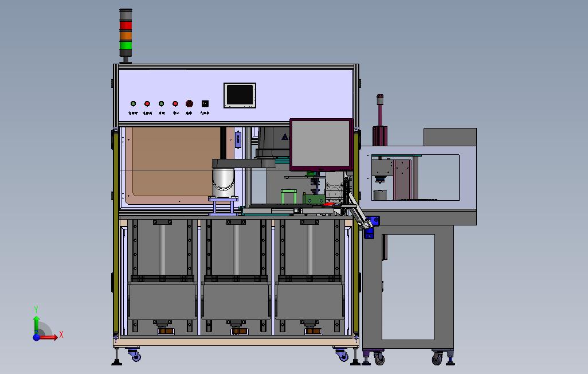Viewport: 588px width, 374px height.
Task: Select the red light on the signal tower
Action: click(126, 25)
